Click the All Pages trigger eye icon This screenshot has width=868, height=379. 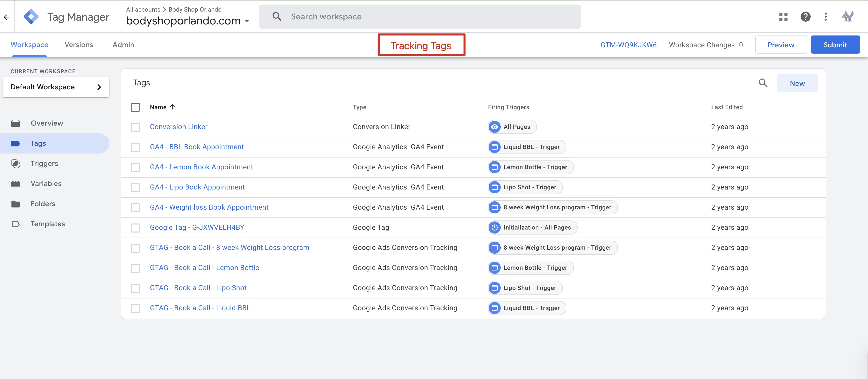(x=494, y=127)
